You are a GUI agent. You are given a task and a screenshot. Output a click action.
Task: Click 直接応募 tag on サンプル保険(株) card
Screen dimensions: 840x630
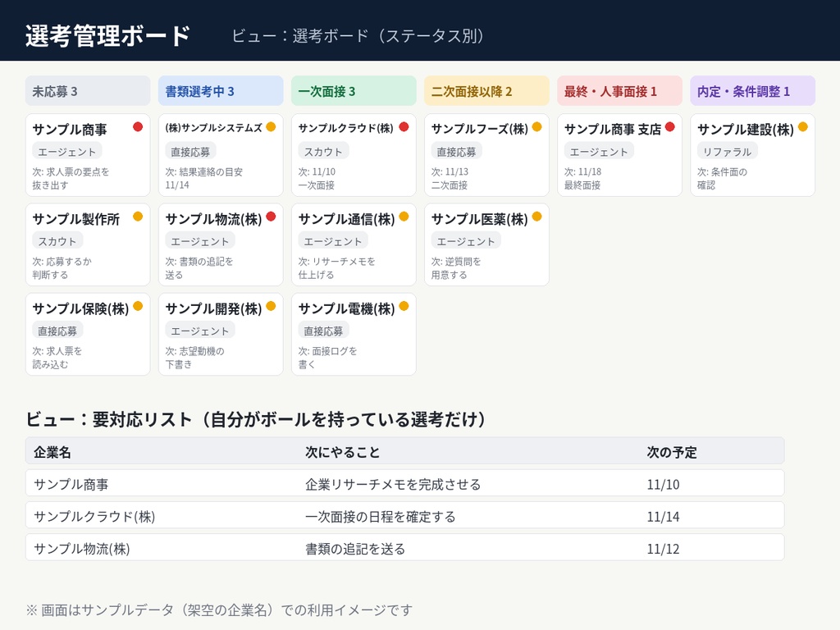click(x=57, y=331)
